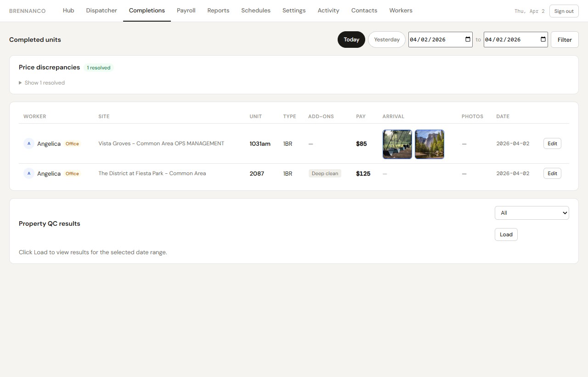588x377 pixels.
Task: Open the Schedules tab
Action: [256, 11]
